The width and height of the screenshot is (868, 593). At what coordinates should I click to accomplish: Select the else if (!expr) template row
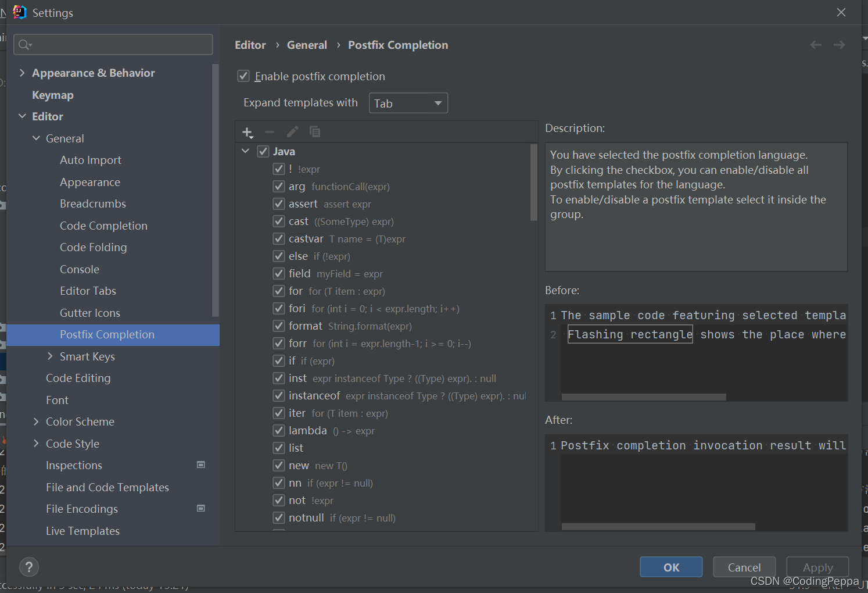coord(383,256)
